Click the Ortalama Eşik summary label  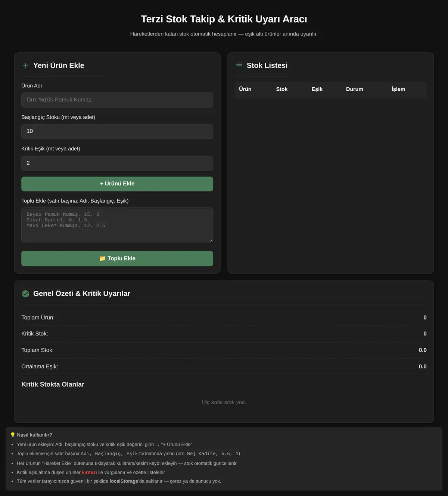(x=40, y=366)
